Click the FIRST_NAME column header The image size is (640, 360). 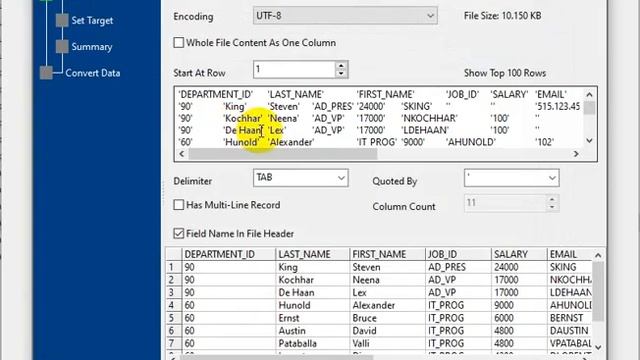coord(387,254)
